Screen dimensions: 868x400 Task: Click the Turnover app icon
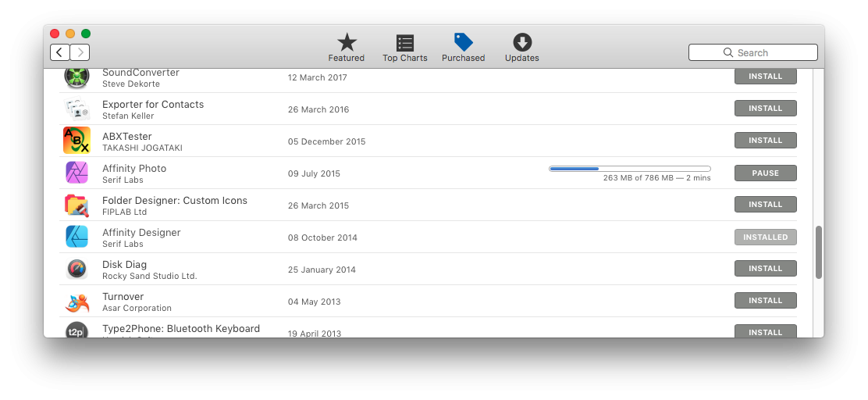(76, 302)
